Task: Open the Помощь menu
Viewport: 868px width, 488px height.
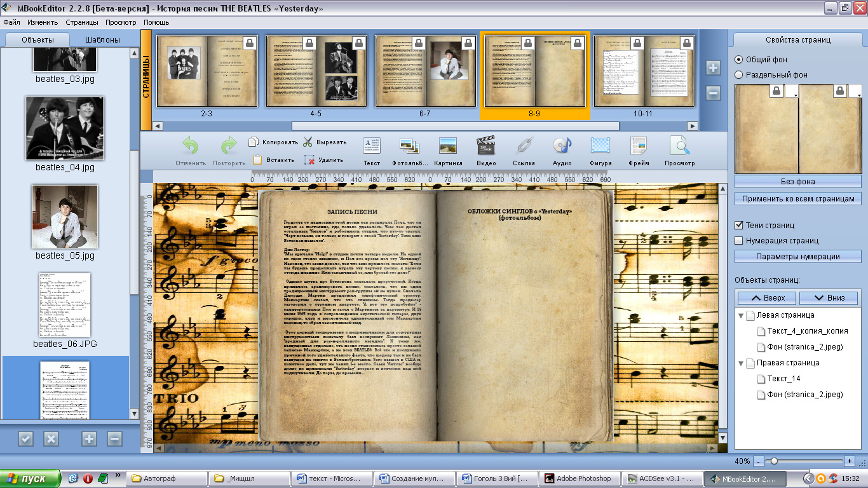Action: pos(156,22)
